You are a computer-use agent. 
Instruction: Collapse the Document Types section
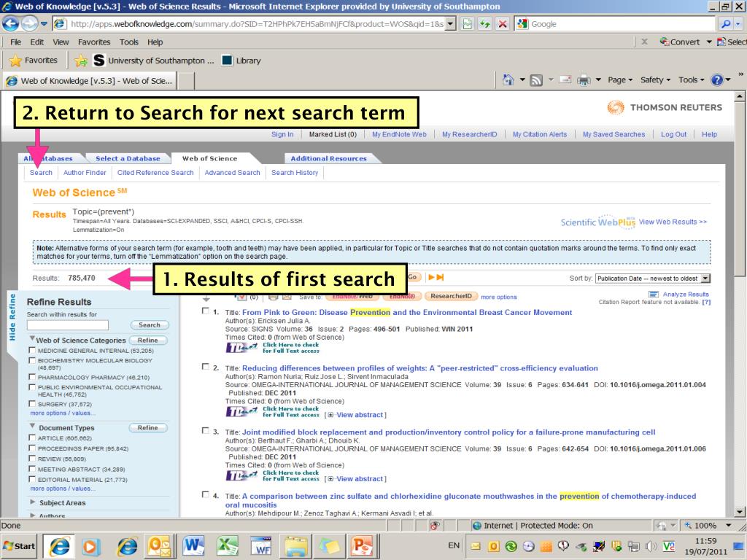coord(32,426)
